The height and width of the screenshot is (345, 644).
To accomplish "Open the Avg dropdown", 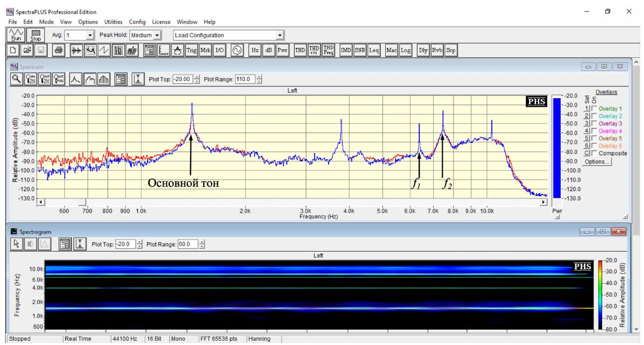I will (90, 35).
